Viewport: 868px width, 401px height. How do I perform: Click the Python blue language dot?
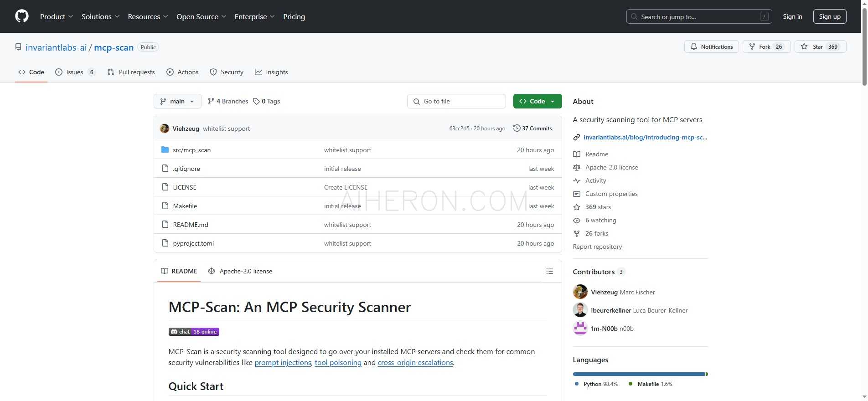[x=577, y=384]
